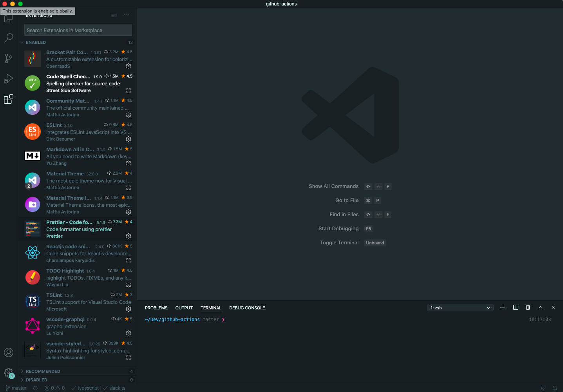The width and height of the screenshot is (563, 392).
Task: Open gear settings for TODO Highlight
Action: click(129, 285)
